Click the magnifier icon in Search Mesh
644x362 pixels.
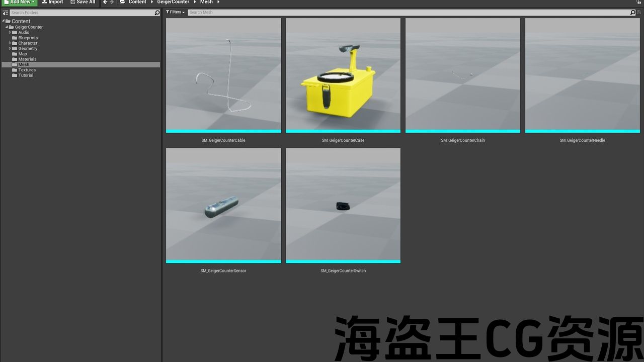(632, 12)
